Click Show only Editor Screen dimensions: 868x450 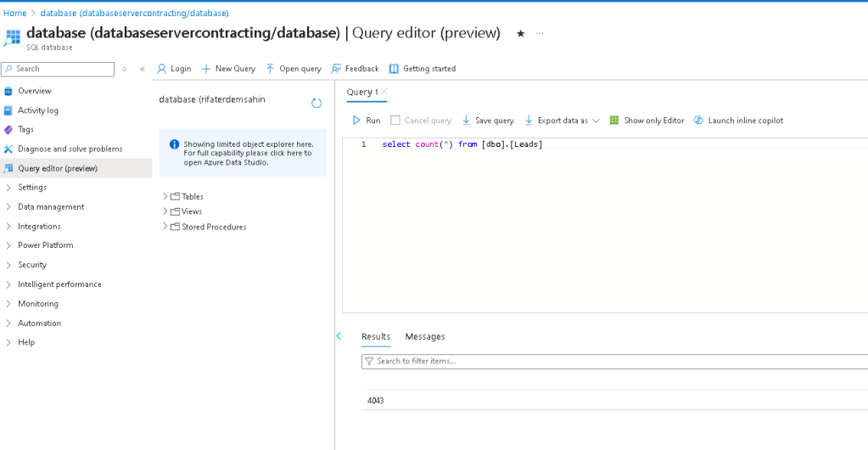(x=647, y=121)
